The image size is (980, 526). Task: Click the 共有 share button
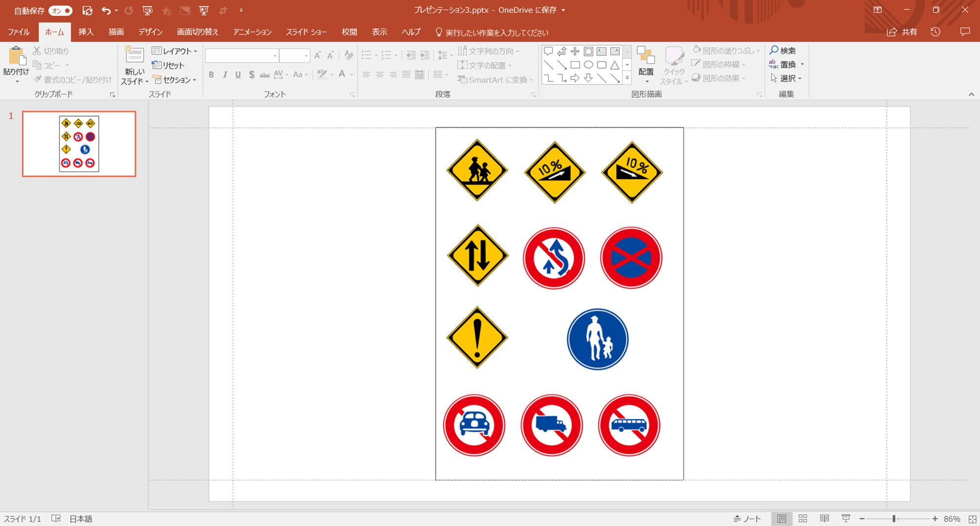(902, 32)
